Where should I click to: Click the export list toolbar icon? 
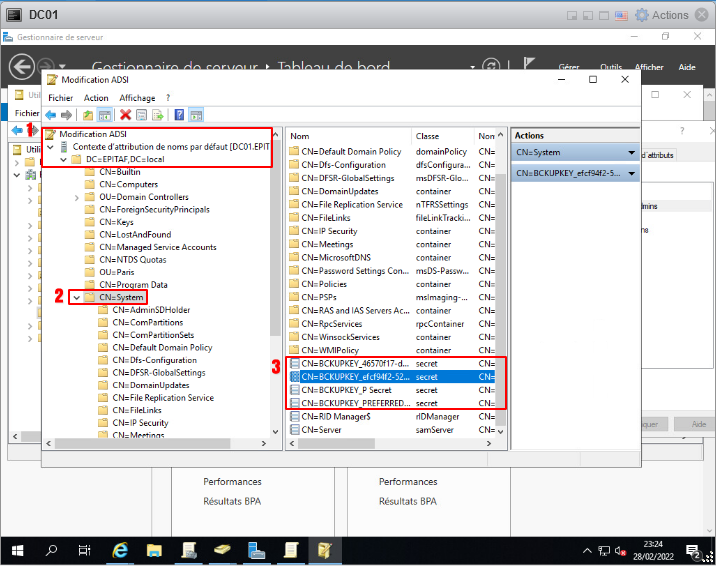pyautogui.click(x=159, y=115)
